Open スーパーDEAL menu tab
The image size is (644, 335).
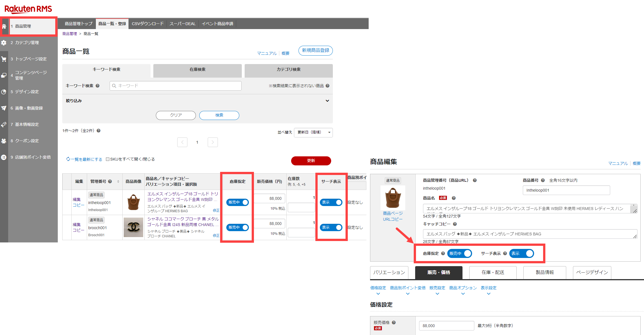point(183,24)
